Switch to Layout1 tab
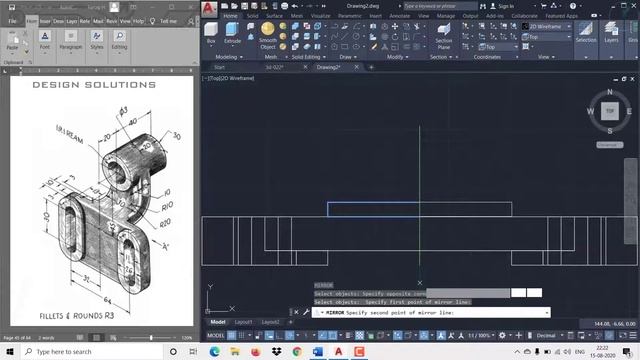The image size is (640, 360). click(x=243, y=322)
